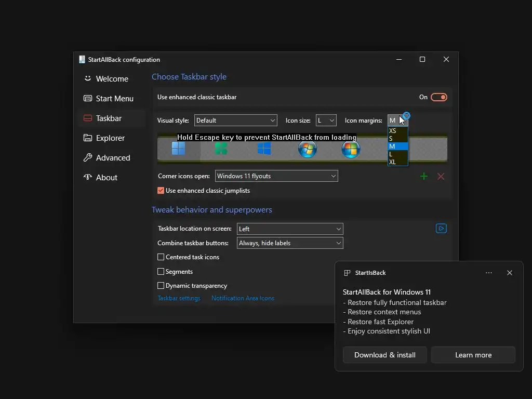This screenshot has height=399, width=532.
Task: Select the Windows 11 start button style icon
Action: point(178,149)
